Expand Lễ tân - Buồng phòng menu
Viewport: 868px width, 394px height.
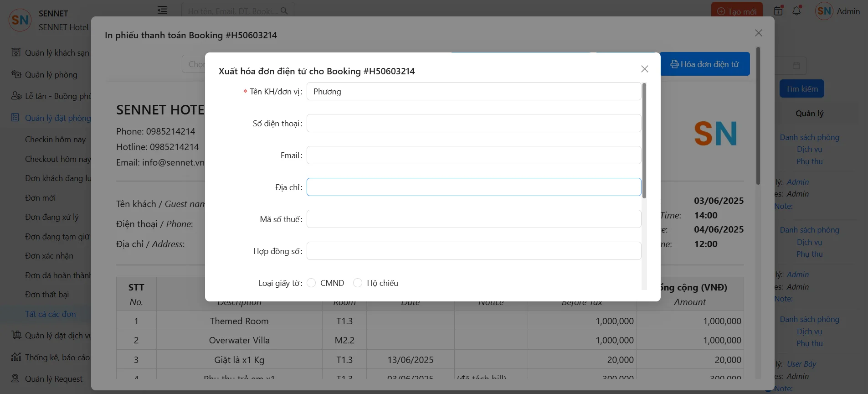pos(58,96)
